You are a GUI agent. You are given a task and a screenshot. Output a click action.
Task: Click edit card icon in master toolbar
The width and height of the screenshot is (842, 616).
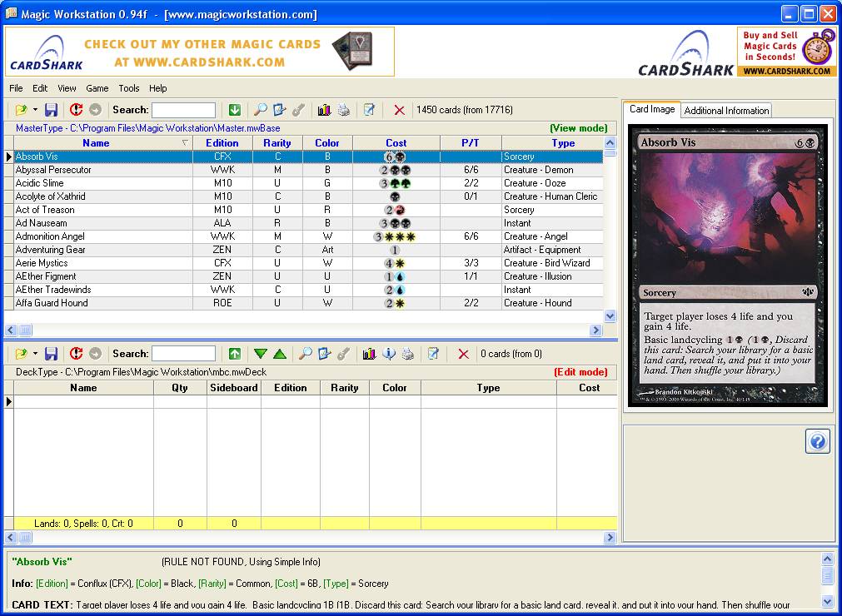click(x=280, y=110)
